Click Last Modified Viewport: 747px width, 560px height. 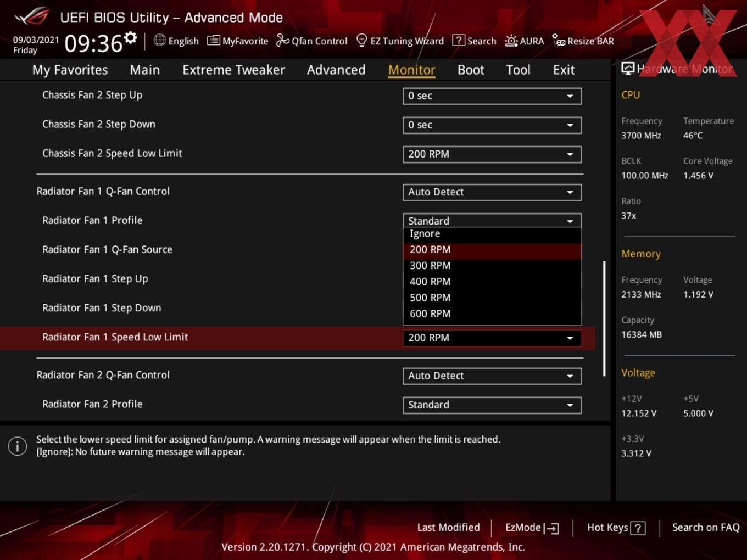pos(448,527)
